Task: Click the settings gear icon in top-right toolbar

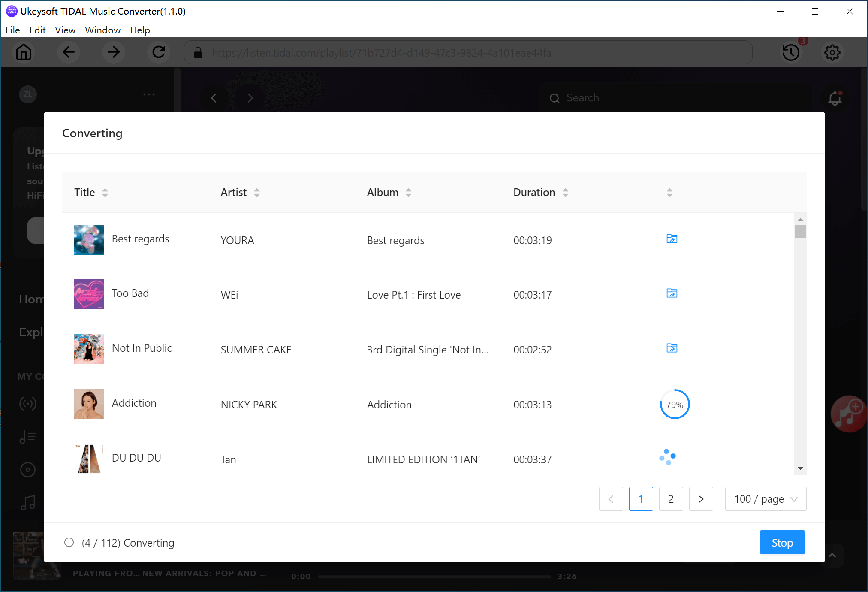Action: (832, 53)
